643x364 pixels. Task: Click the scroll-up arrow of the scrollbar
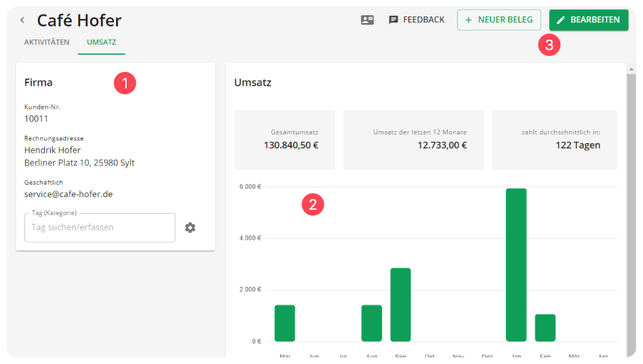tap(631, 69)
